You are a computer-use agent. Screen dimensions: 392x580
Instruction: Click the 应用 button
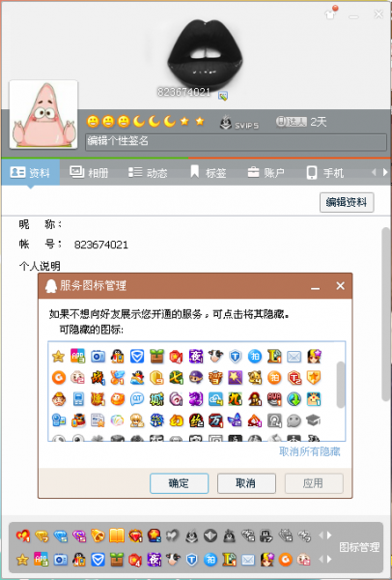pos(314,483)
